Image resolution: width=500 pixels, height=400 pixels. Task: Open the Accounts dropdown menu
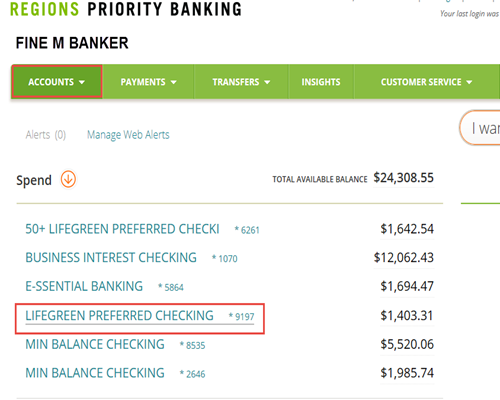click(57, 82)
